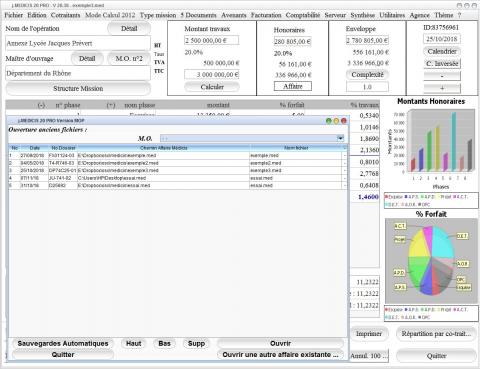Click Détail next to Maître d'ouvrage

click(87, 59)
